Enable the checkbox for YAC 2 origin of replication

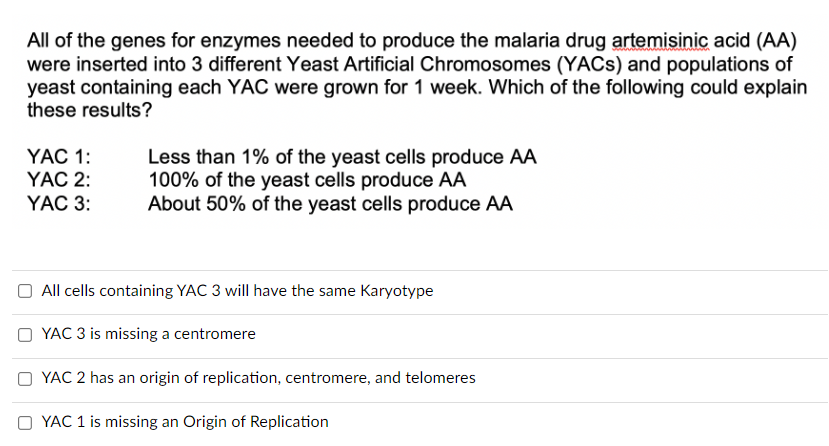click(25, 379)
